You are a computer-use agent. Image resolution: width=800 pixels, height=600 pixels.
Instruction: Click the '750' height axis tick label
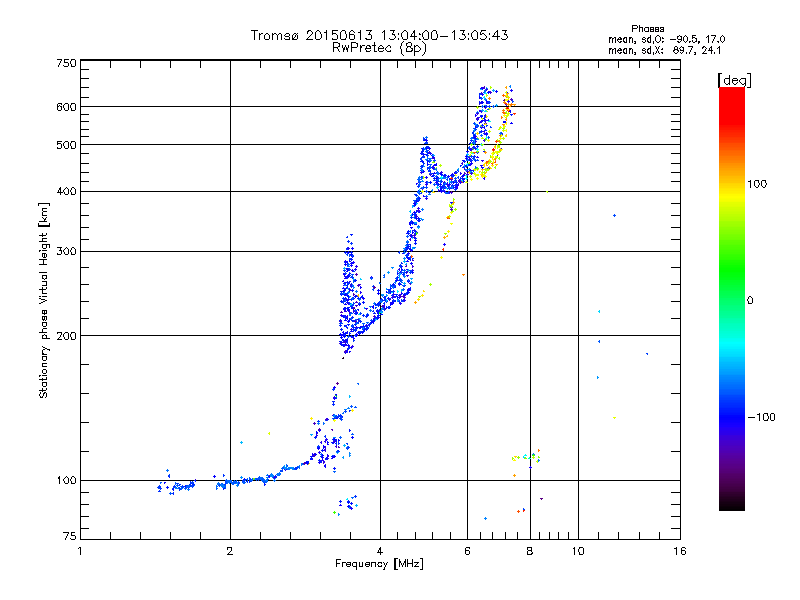pos(66,63)
